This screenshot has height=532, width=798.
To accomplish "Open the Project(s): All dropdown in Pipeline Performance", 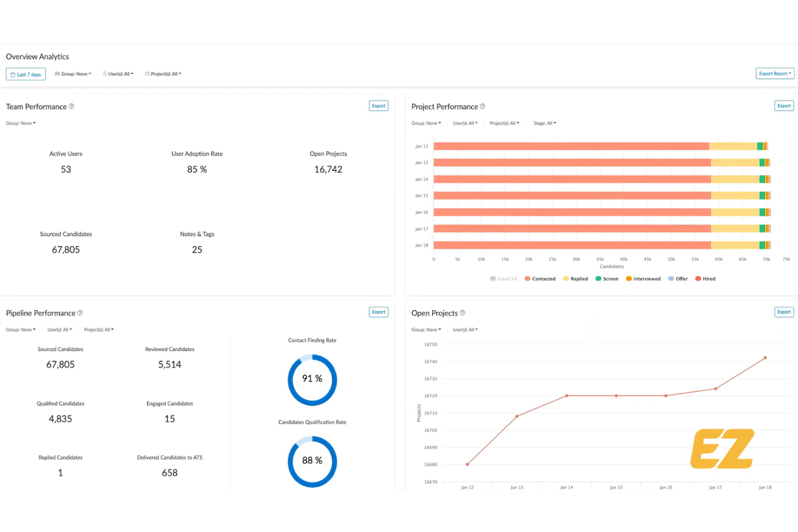I will 99,329.
